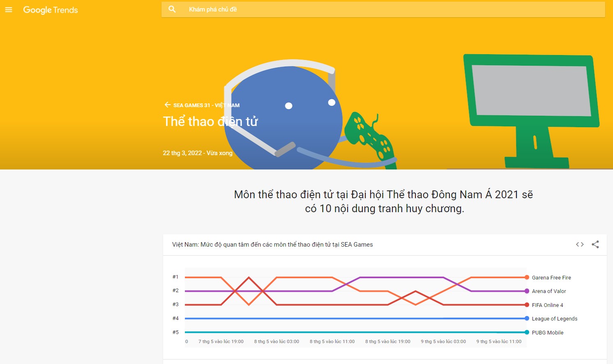Click axis label "8 thg 5 vào lúc 11:00"
Viewport: 613px width, 364px height.
332,341
